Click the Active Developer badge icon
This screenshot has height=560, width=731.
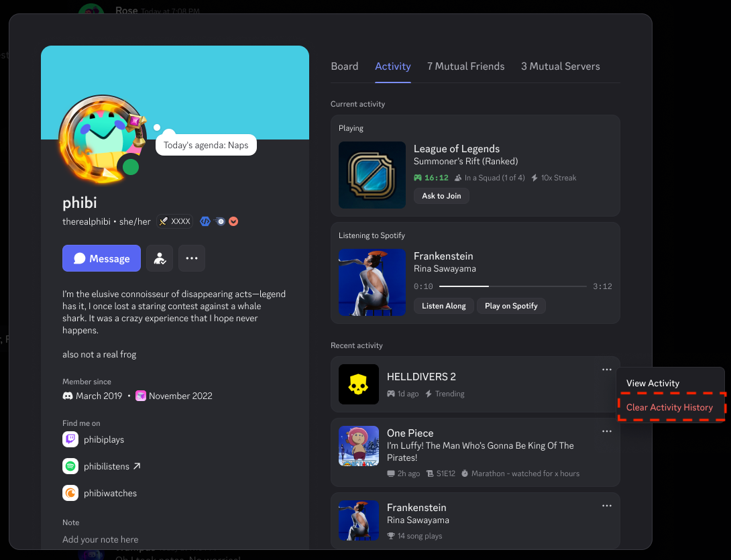point(205,221)
